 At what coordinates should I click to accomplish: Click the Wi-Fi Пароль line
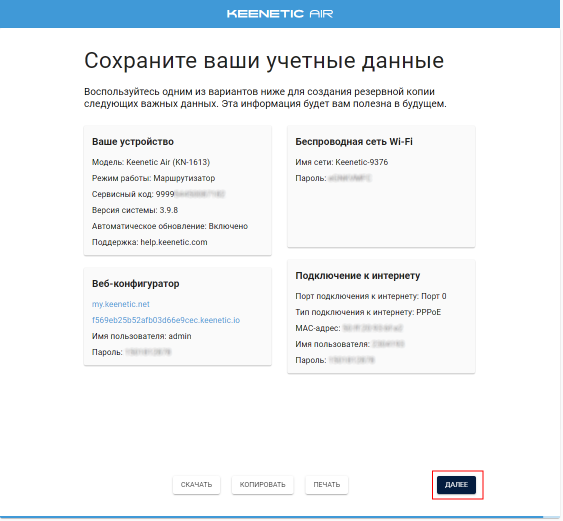pyautogui.click(x=333, y=178)
